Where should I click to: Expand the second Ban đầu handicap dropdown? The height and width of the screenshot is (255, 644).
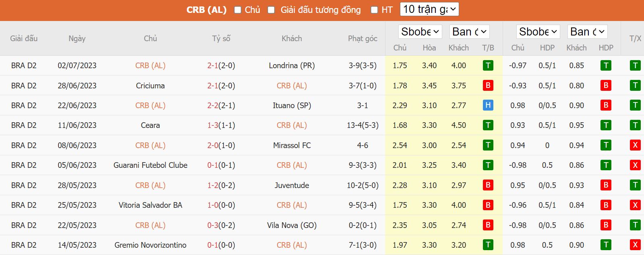click(x=588, y=31)
